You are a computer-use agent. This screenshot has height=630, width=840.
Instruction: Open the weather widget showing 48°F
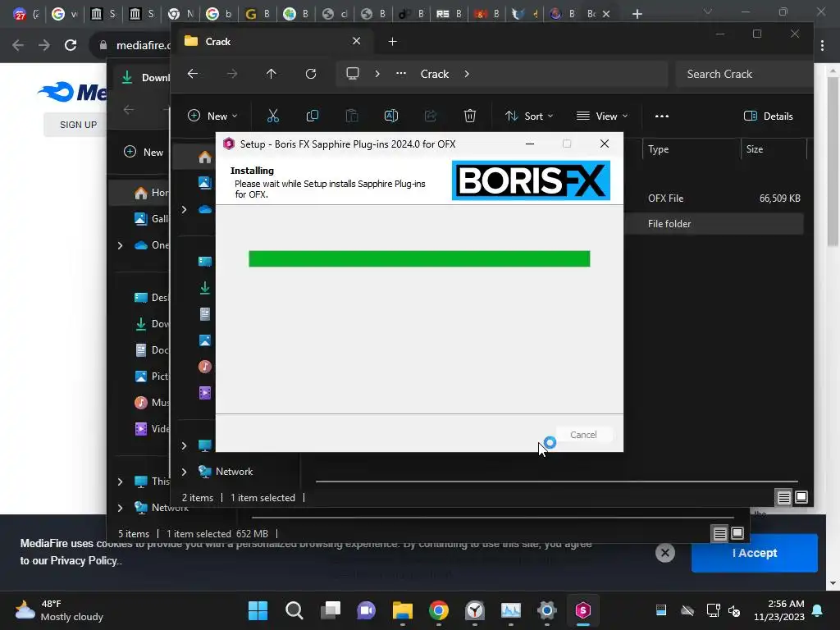(x=59, y=610)
